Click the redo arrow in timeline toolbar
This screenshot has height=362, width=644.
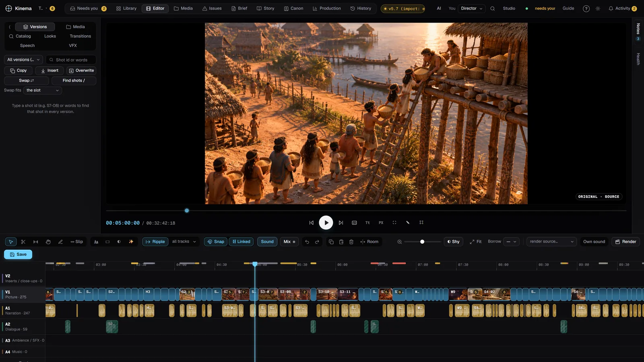(x=317, y=242)
